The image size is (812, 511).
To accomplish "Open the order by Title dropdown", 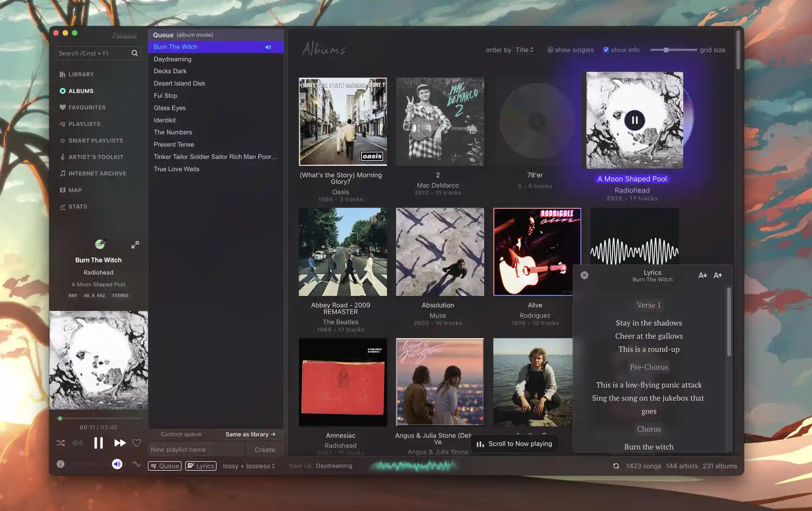I will [x=525, y=50].
